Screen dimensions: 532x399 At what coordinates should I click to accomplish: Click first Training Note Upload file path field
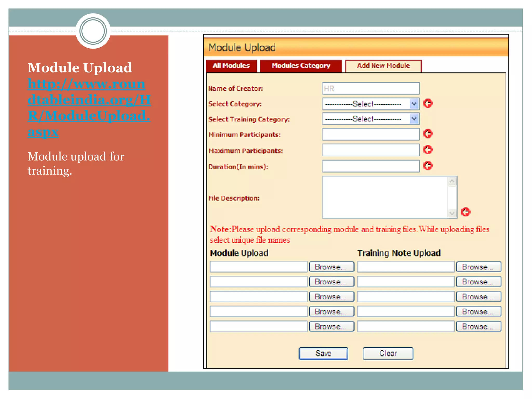pos(406,267)
